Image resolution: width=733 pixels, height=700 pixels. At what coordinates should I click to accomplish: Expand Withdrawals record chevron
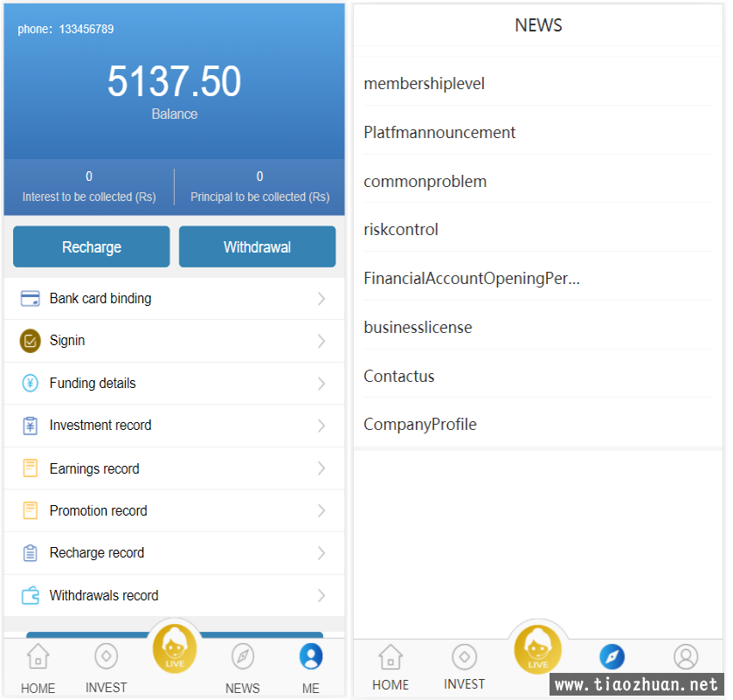322,595
